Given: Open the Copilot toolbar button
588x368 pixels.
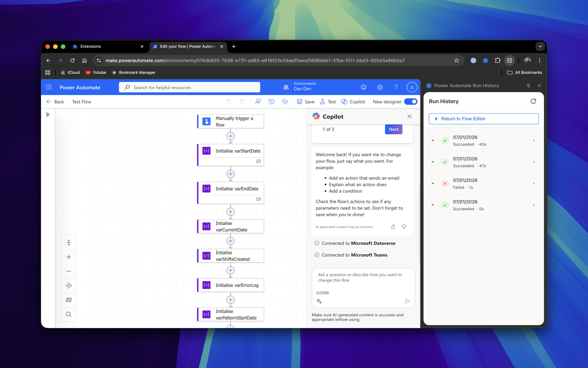Looking at the screenshot, I should click(353, 102).
